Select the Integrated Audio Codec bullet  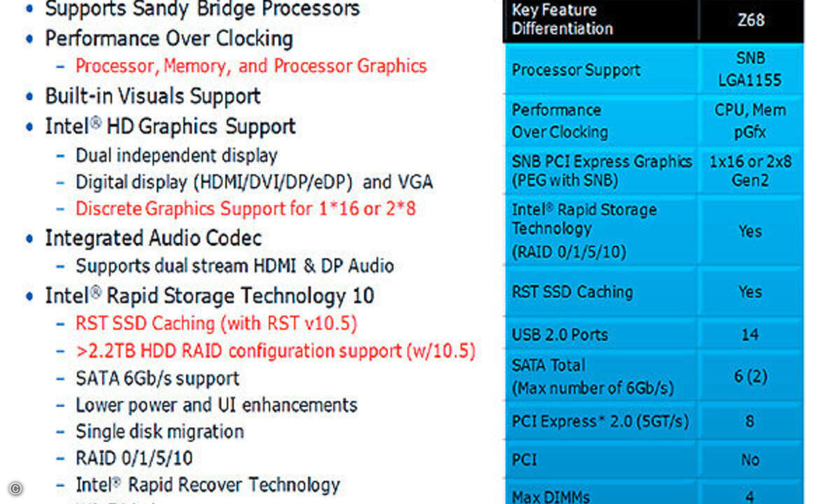[x=153, y=238]
